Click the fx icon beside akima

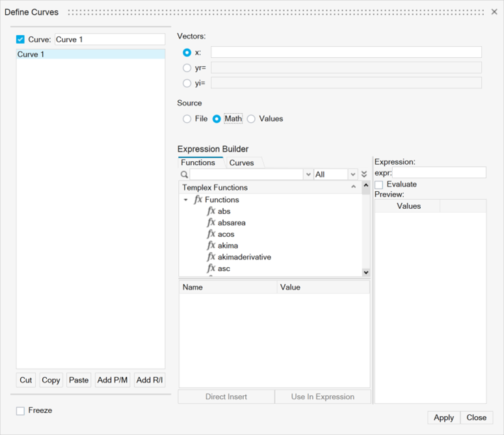(x=211, y=246)
